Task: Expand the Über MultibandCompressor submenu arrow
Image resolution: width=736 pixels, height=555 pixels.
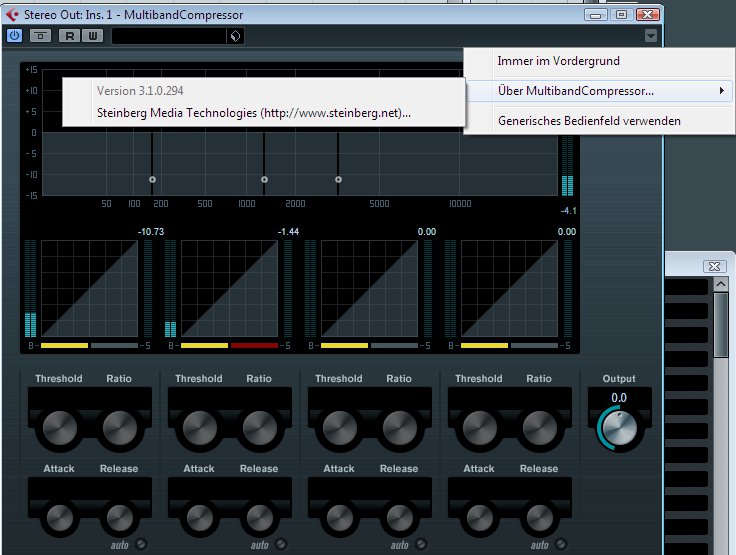Action: 722,91
